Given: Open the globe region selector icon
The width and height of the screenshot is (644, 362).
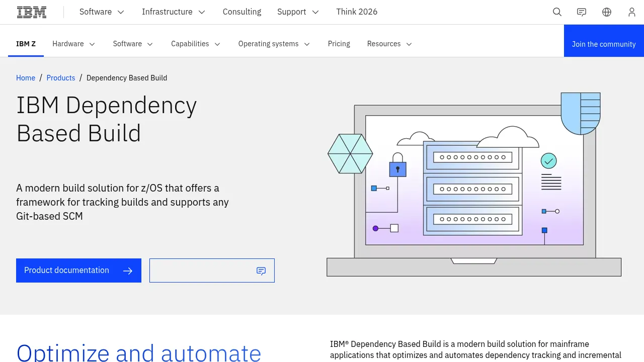Looking at the screenshot, I should point(607,12).
